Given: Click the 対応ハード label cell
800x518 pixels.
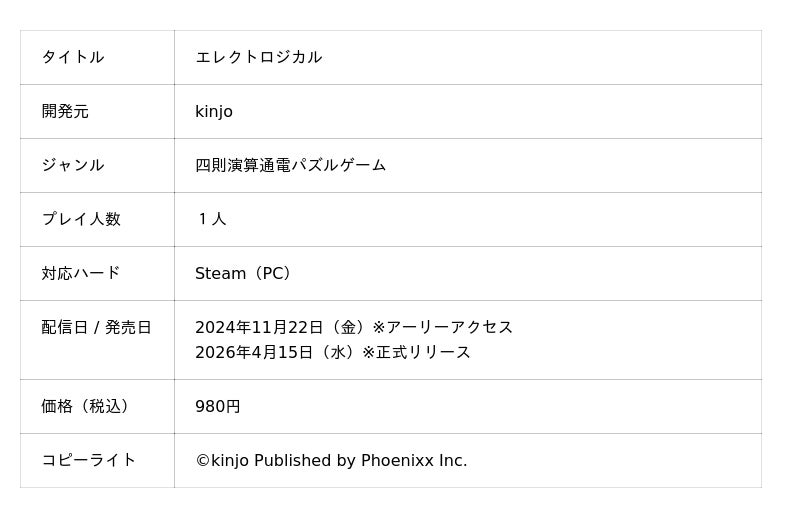Looking at the screenshot, I should (x=81, y=273).
